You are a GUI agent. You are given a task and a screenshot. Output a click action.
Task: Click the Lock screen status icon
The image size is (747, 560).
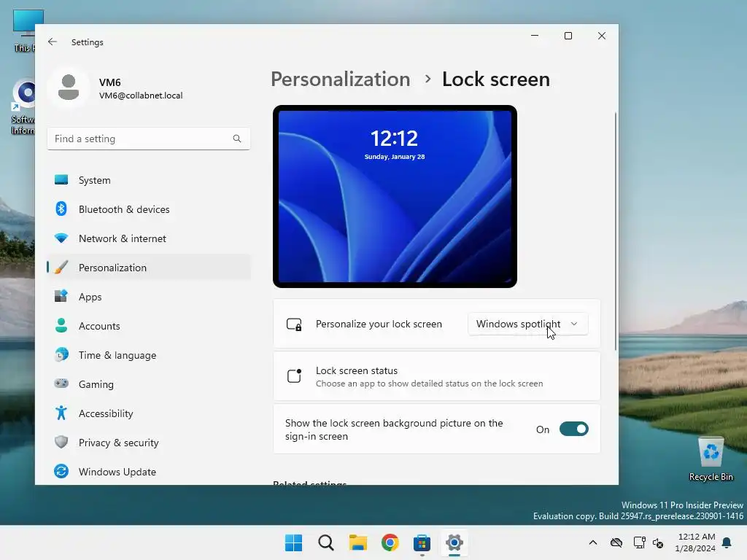(x=294, y=376)
